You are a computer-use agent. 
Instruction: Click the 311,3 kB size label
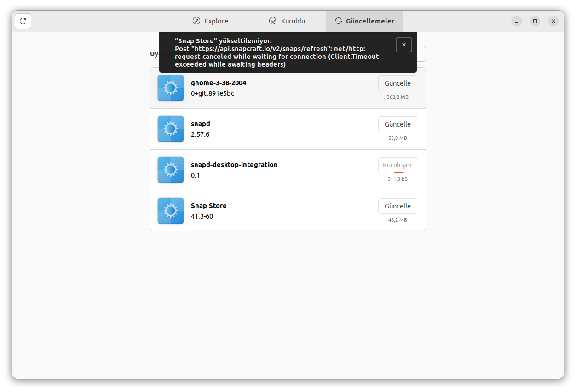tap(397, 179)
